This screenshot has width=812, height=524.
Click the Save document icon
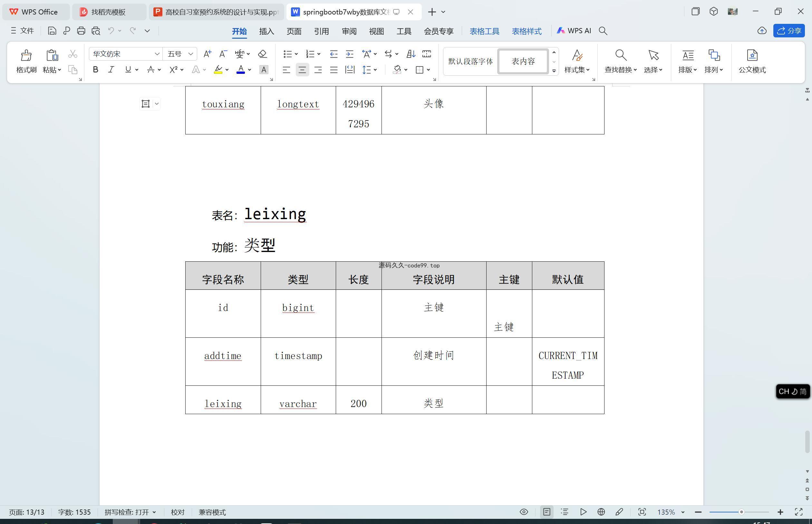(x=52, y=31)
